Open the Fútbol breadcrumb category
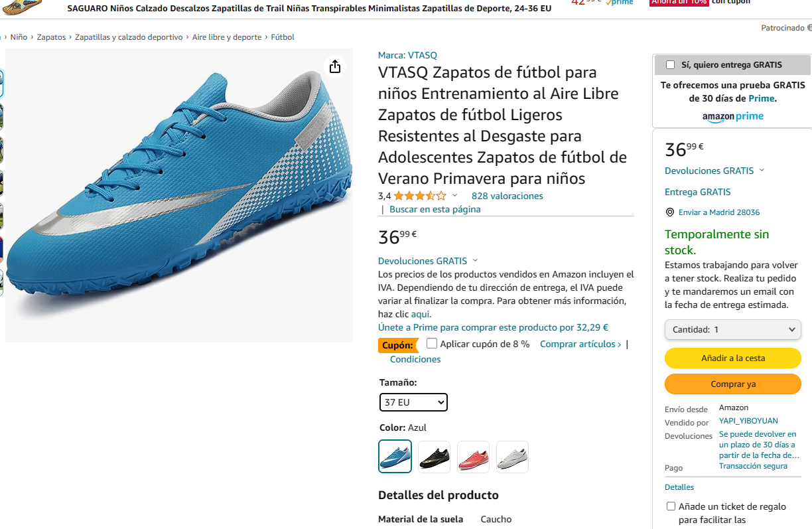The width and height of the screenshot is (812, 529). [x=283, y=37]
